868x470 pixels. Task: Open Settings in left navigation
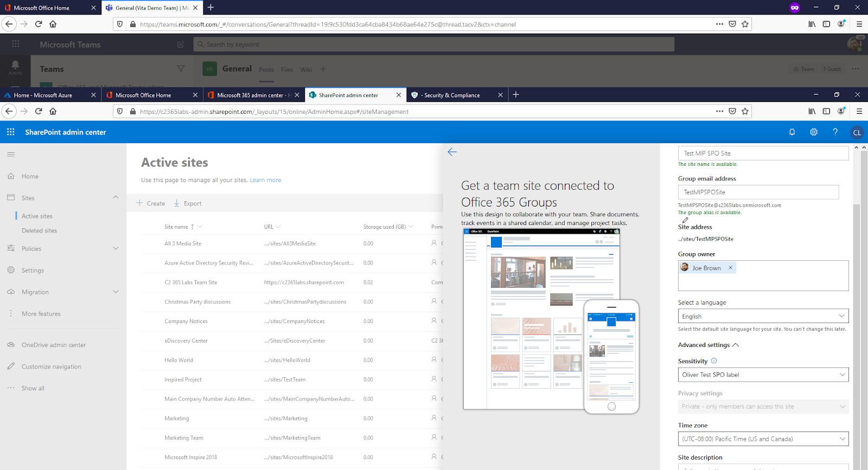[x=33, y=270]
